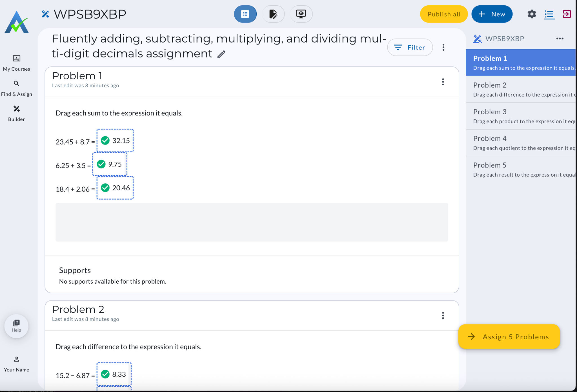Open Problem 1 card three-dot menu

click(x=443, y=82)
